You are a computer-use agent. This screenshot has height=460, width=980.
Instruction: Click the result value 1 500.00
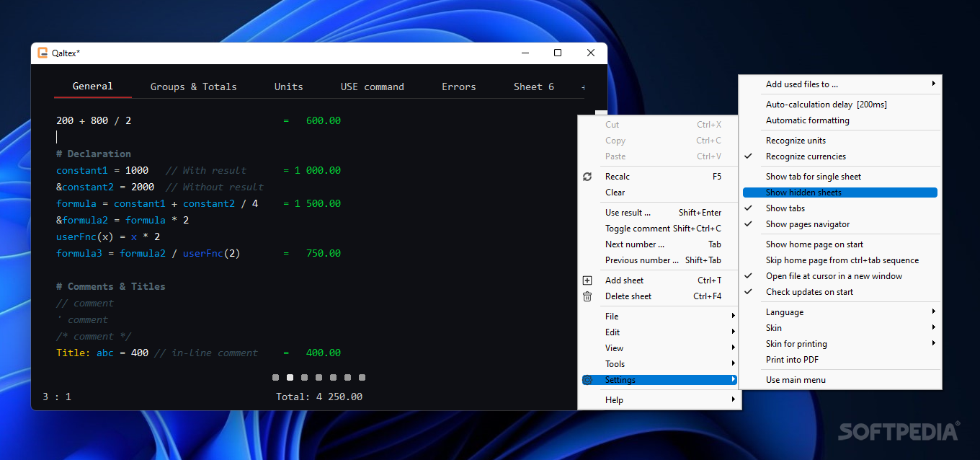pos(318,203)
